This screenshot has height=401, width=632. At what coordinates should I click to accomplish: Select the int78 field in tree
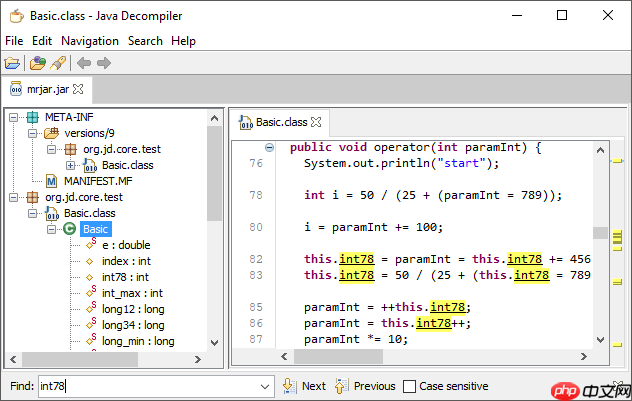(x=125, y=277)
